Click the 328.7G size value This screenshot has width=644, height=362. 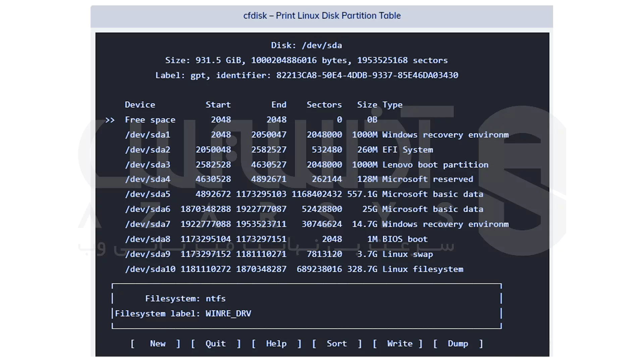coord(362,269)
